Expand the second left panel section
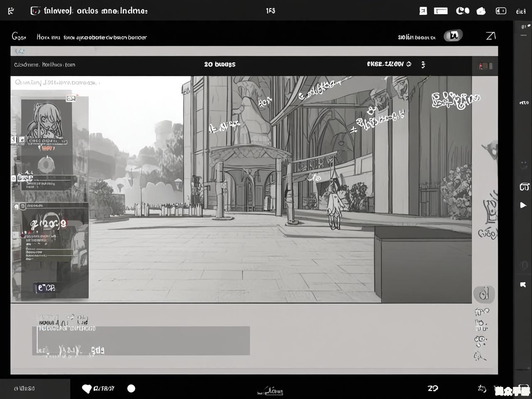The image size is (532, 399). tap(14, 178)
